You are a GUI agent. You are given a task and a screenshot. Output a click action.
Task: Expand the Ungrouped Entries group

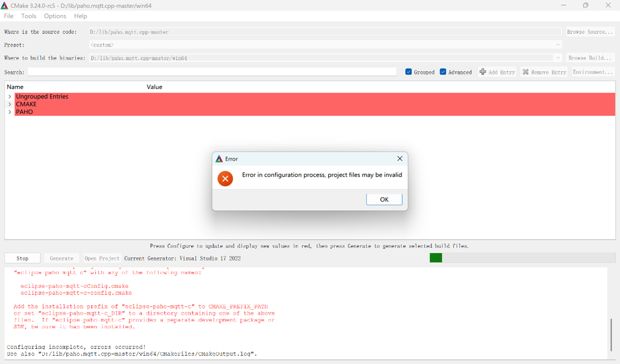coord(10,96)
